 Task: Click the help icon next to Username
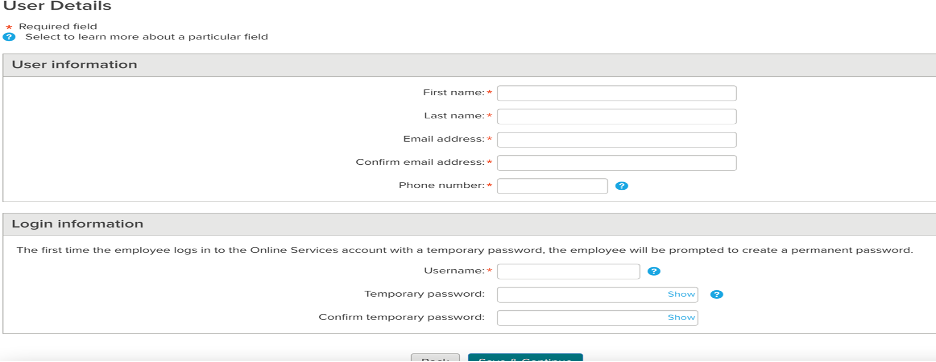click(654, 271)
